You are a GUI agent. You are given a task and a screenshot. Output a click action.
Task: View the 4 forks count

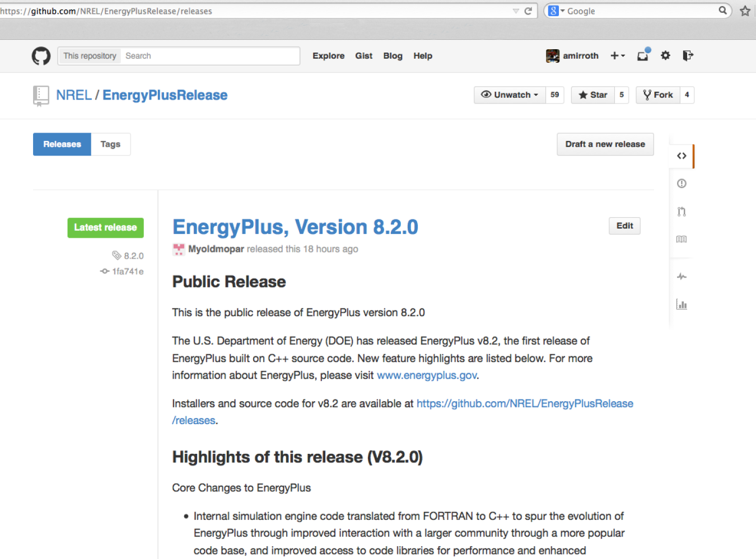click(x=687, y=95)
